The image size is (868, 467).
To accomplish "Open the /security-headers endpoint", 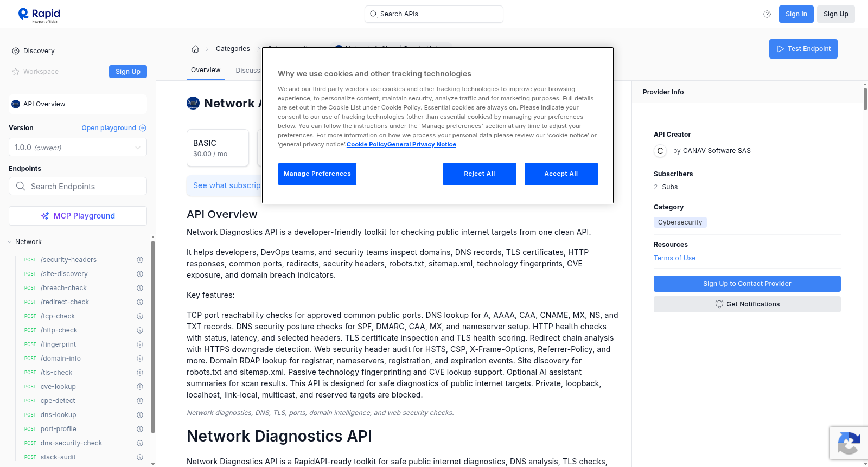I will (68, 260).
